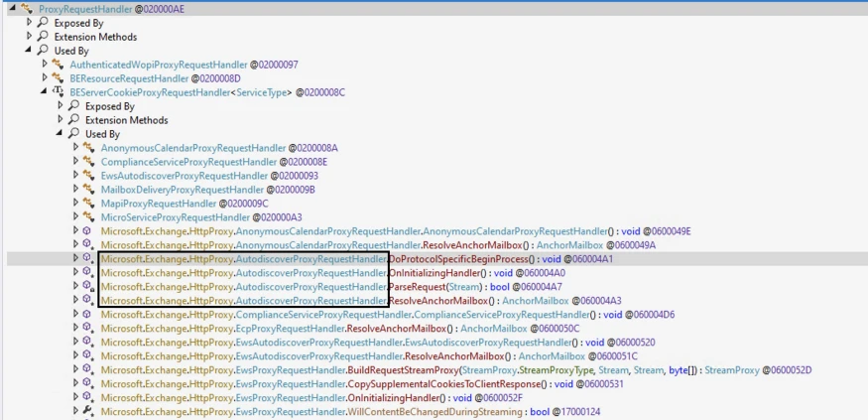The width and height of the screenshot is (868, 420).
Task: Expand the AutodiscoverProxyRequestHandler ParseRequest(Stream) entry
Action: pos(75,287)
